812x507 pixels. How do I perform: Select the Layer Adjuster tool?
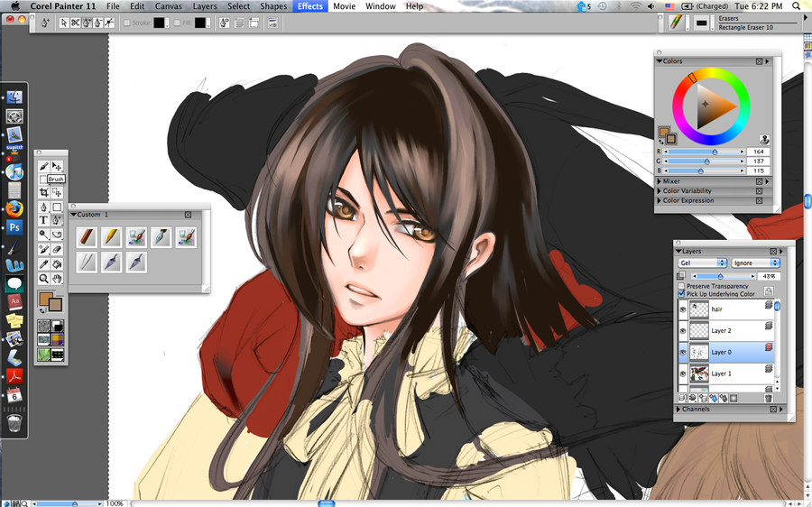pos(57,166)
